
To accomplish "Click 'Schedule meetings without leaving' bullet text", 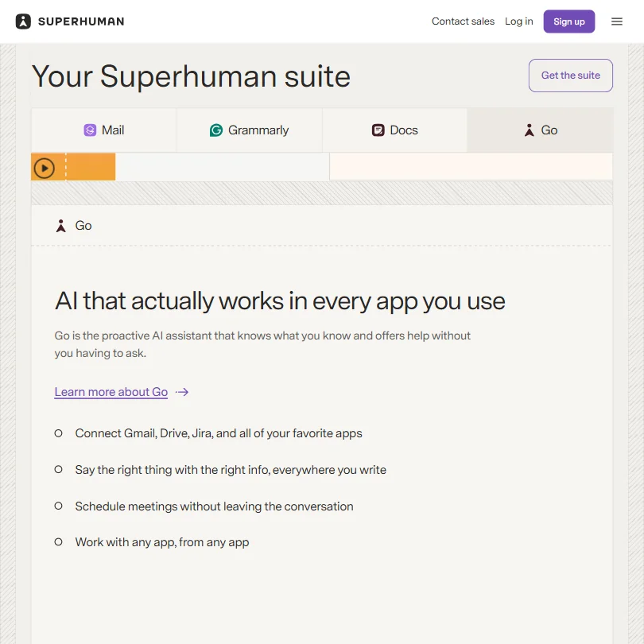I will pyautogui.click(x=214, y=506).
